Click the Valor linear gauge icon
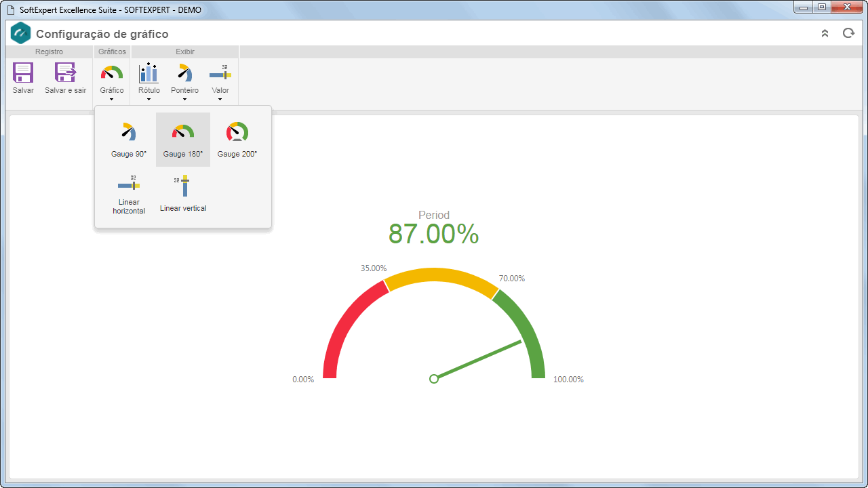The width and height of the screenshot is (868, 488). coord(220,73)
